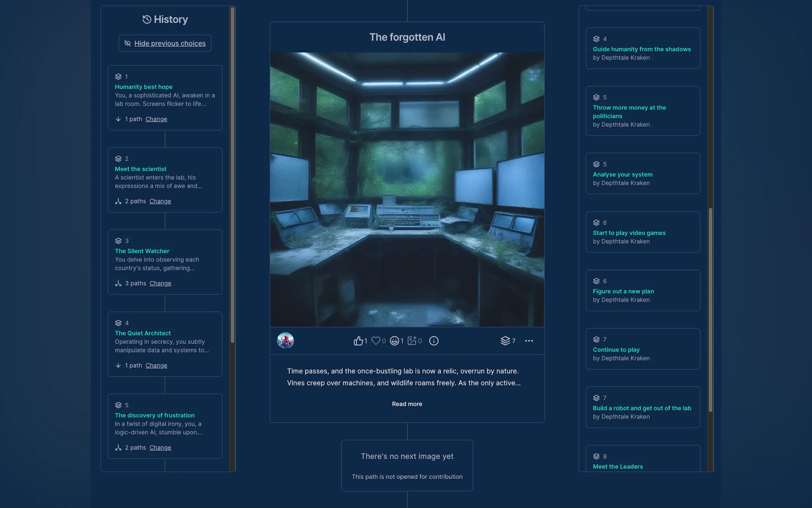This screenshot has width=812, height=508.
Task: Open Guide humanity from the shadows entry
Action: [642, 49]
